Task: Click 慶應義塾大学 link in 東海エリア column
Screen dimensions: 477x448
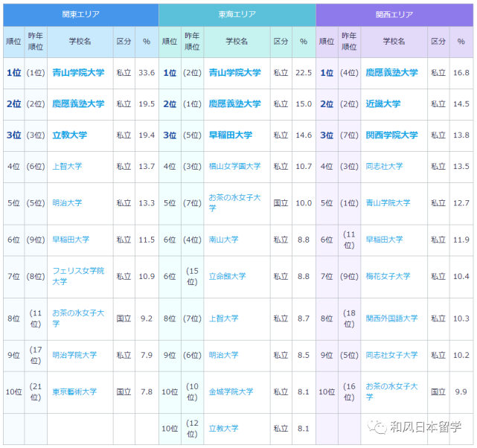Action: coord(234,103)
